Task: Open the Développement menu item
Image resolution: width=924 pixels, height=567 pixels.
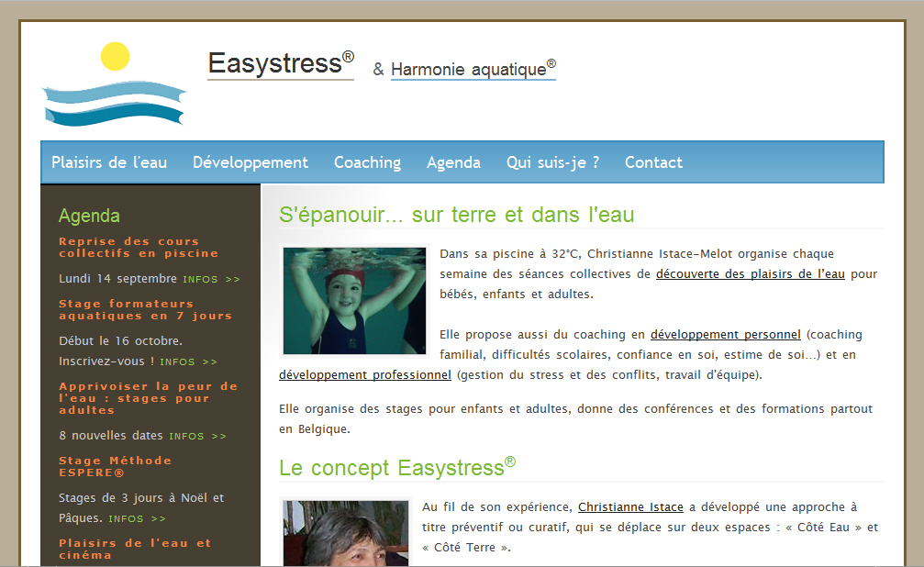Action: (250, 162)
